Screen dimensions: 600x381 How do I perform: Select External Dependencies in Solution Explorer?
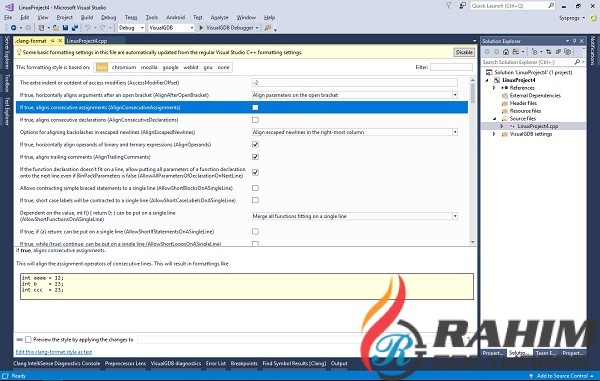pyautogui.click(x=535, y=96)
